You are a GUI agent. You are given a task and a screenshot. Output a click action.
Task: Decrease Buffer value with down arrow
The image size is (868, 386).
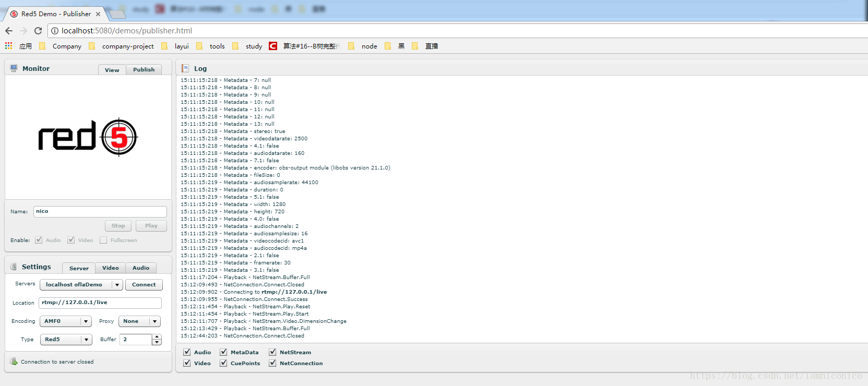(157, 342)
